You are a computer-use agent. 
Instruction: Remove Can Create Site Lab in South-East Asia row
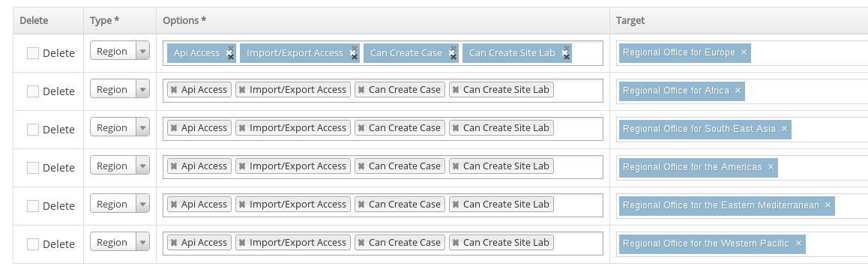pos(456,128)
